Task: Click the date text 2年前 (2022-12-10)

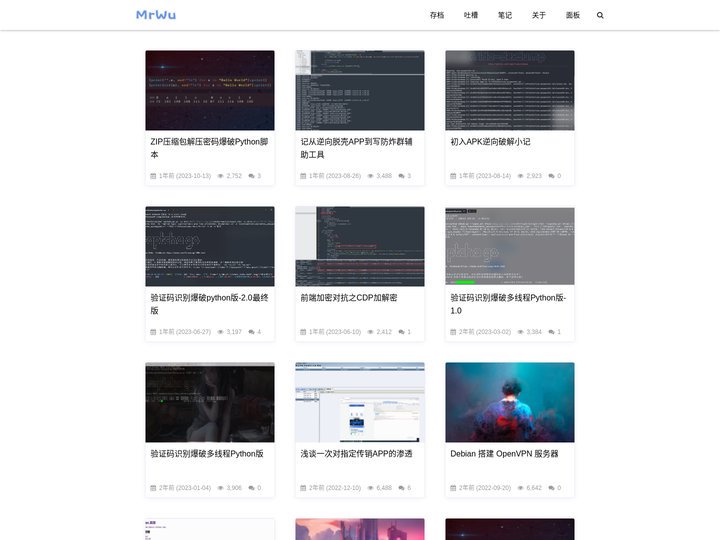Action: point(335,488)
